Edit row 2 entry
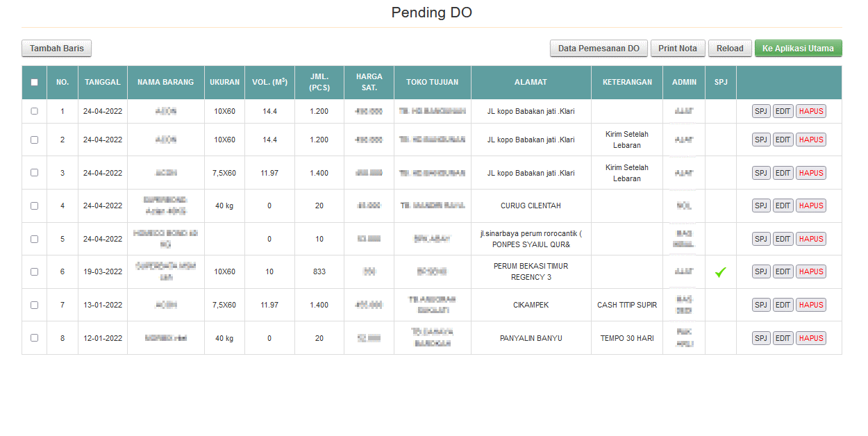The height and width of the screenshot is (436, 868). (x=783, y=140)
